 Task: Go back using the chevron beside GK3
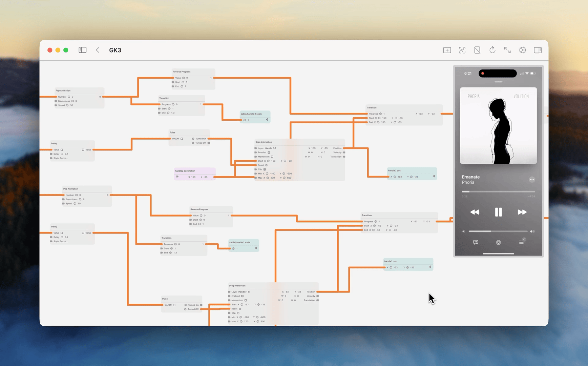[x=98, y=50]
